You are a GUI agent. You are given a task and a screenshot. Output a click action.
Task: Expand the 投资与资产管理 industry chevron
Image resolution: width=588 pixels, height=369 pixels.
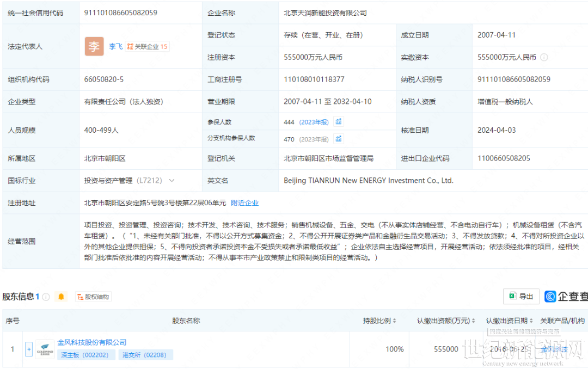172,180
